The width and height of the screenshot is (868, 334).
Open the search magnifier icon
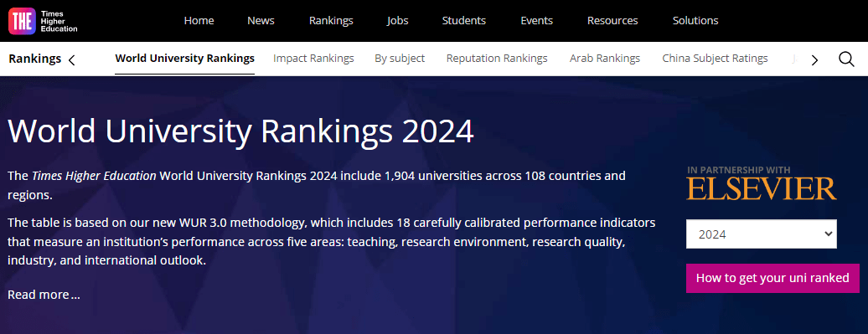[846, 59]
